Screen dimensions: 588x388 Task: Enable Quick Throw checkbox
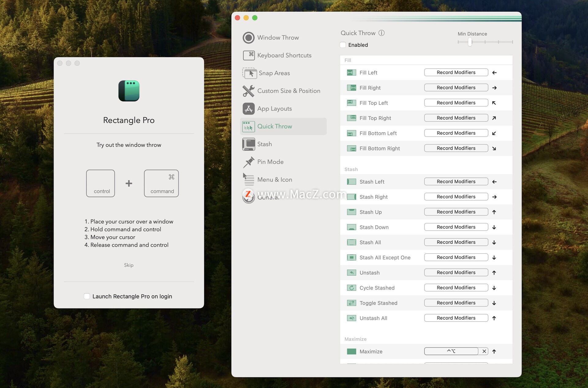(x=343, y=45)
